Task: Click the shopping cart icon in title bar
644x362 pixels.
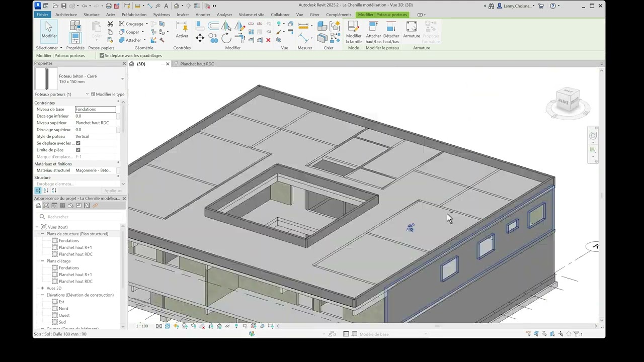Action: [541, 6]
